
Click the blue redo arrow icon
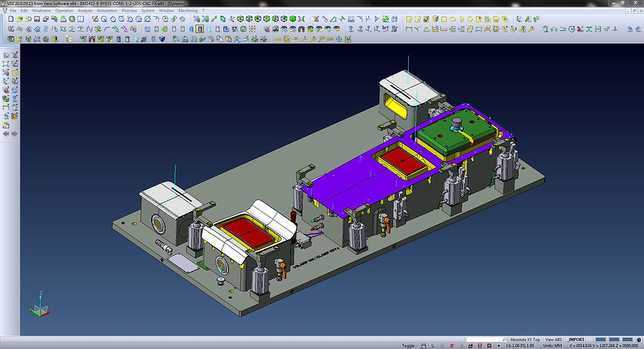point(638,29)
